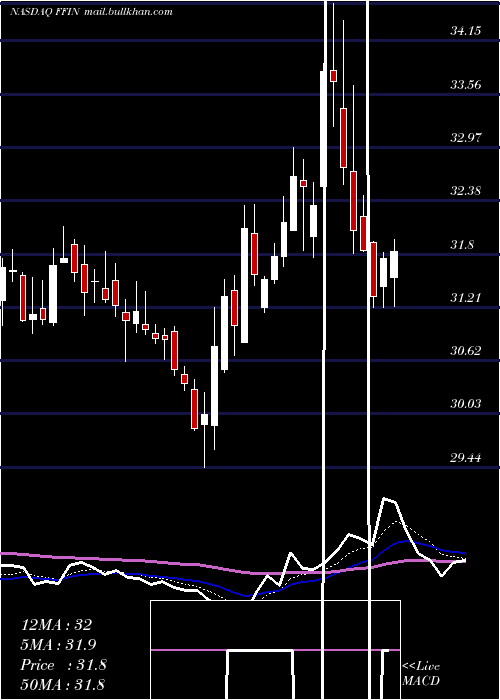The width and height of the screenshot is (500, 700).
Task: Click the NASDAQ FFIN mail.bullkhan.com title text
Action: pyautogui.click(x=91, y=12)
